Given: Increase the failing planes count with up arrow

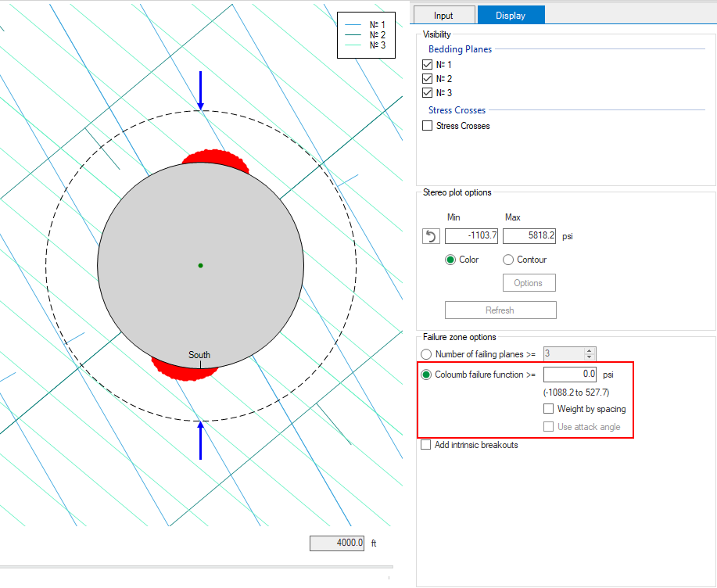Looking at the screenshot, I should (x=590, y=350).
